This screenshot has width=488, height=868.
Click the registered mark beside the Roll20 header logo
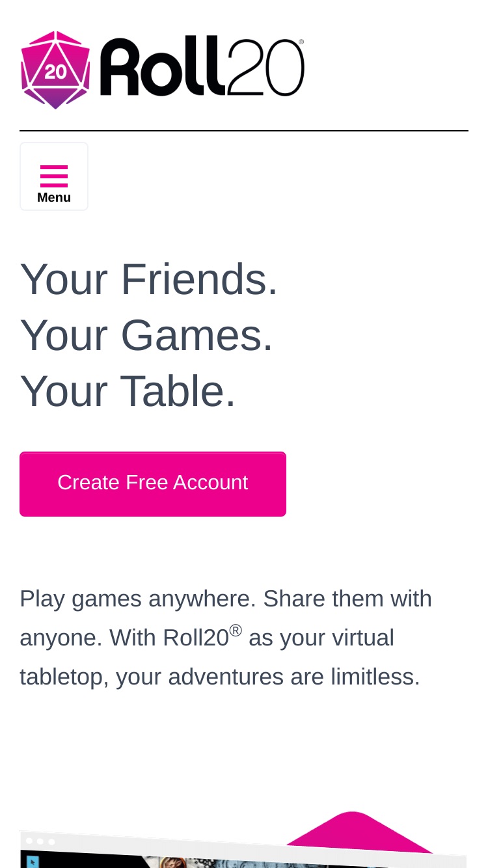point(301,42)
